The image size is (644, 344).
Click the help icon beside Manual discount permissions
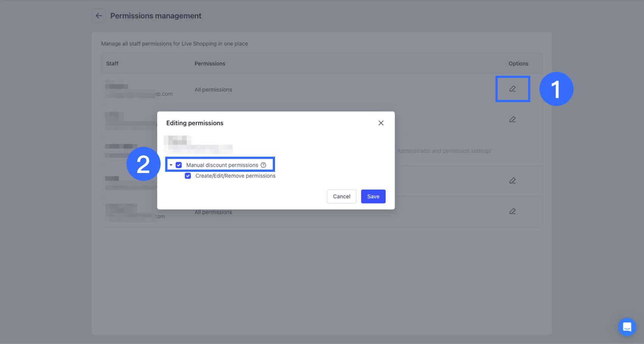pos(263,165)
